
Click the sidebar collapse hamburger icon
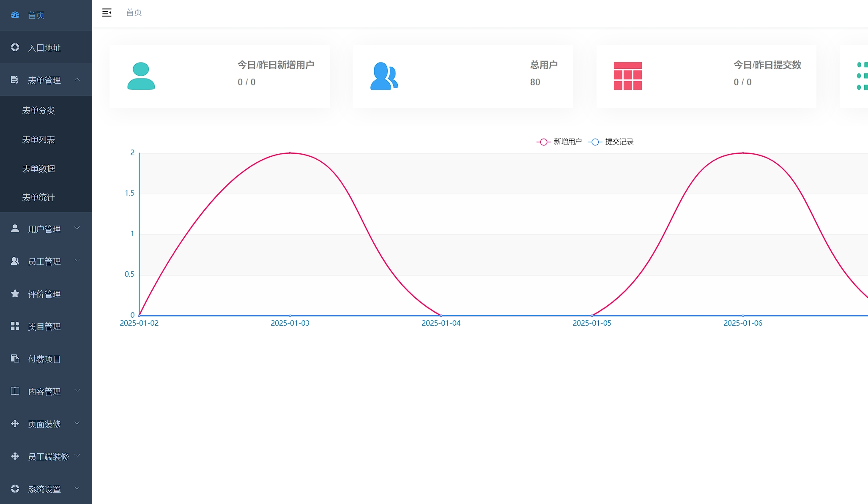pos(107,13)
